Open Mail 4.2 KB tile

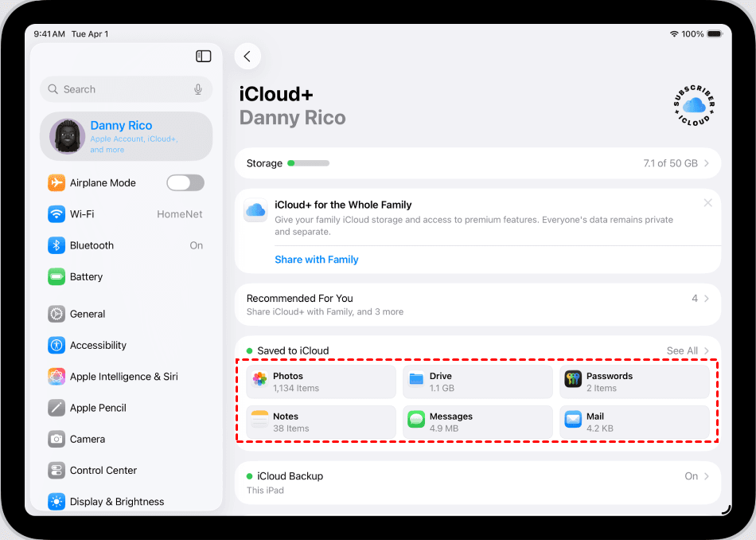tap(634, 422)
